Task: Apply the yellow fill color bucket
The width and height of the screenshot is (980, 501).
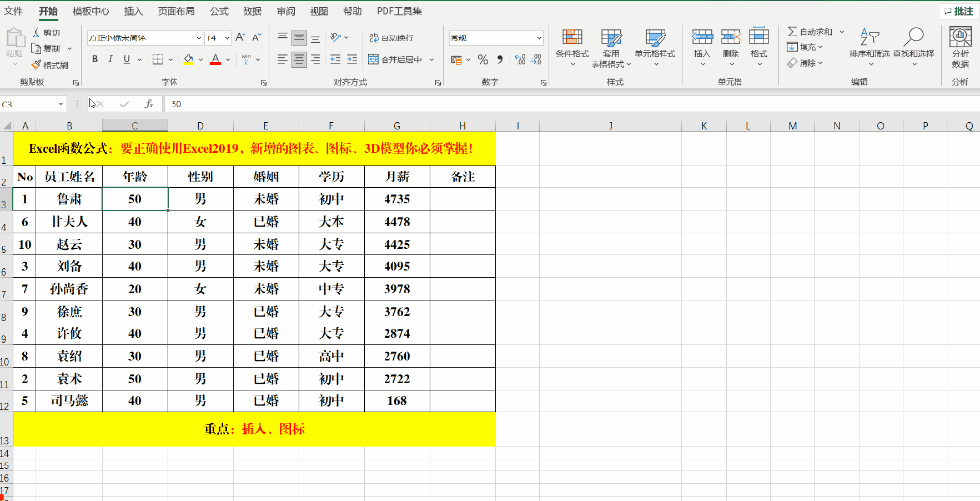Action: coord(188,59)
